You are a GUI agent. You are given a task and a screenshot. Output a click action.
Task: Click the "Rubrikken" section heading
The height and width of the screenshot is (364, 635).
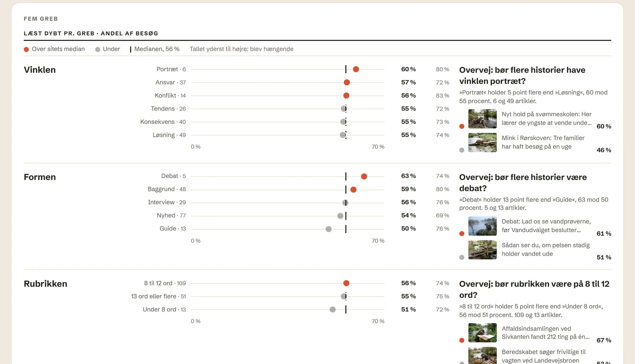pyautogui.click(x=46, y=284)
